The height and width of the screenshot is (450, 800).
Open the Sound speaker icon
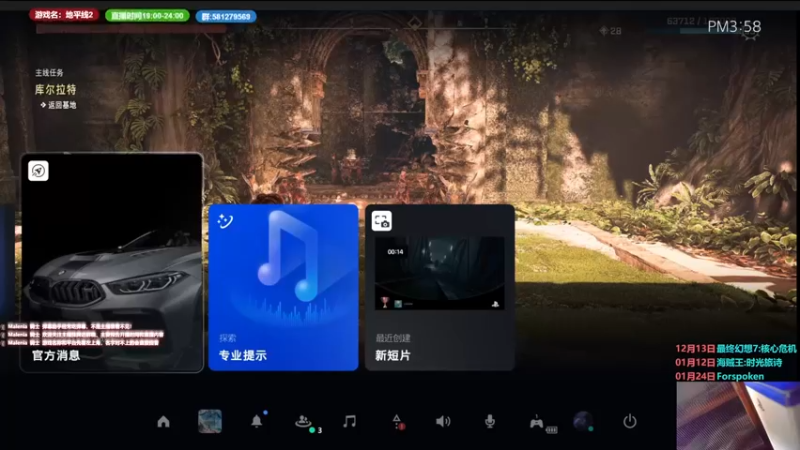(x=443, y=421)
